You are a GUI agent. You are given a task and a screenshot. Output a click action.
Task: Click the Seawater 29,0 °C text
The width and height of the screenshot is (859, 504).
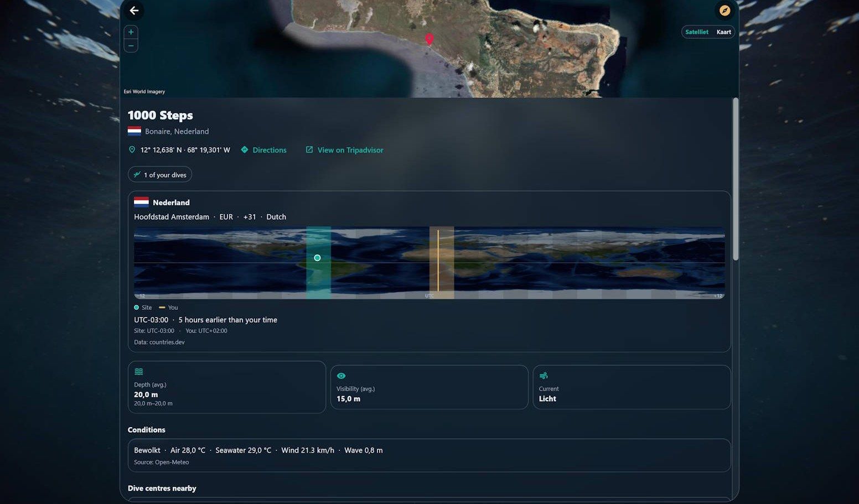pos(243,450)
